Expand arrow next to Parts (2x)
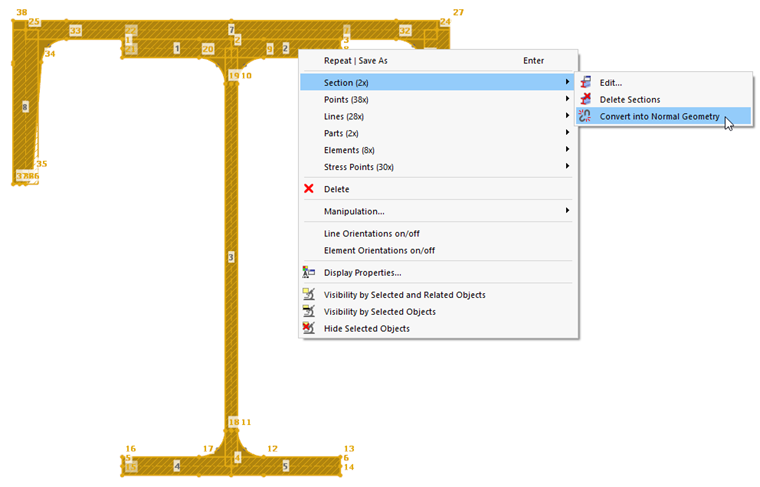The image size is (760, 487). pos(567,132)
